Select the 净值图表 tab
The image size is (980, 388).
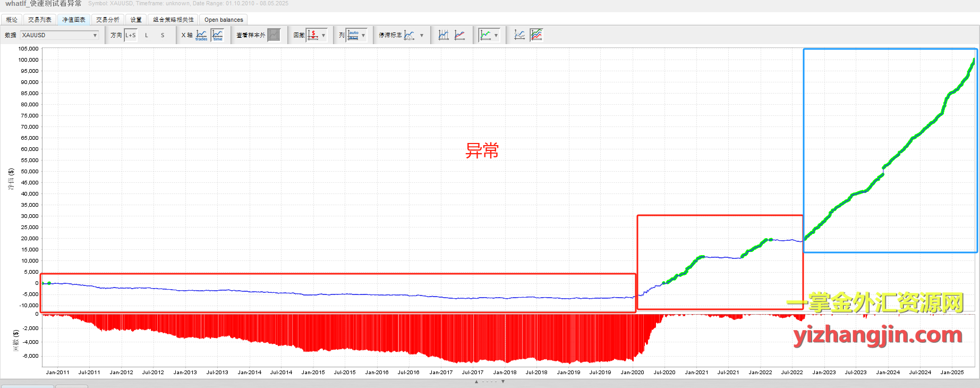[x=74, y=20]
